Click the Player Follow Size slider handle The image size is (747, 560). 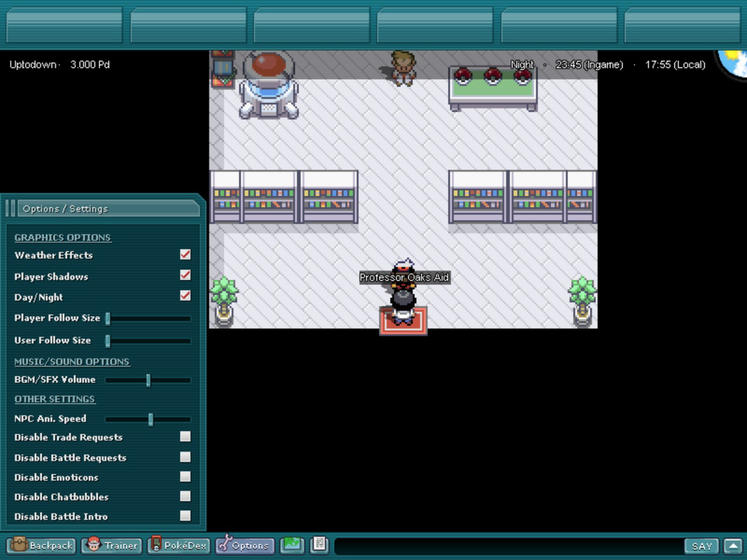coord(108,318)
